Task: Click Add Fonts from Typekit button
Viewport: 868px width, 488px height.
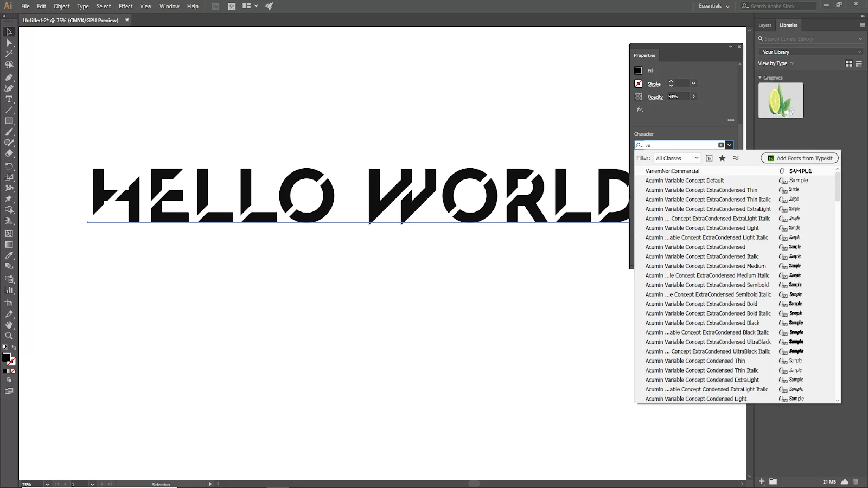Action: [800, 158]
